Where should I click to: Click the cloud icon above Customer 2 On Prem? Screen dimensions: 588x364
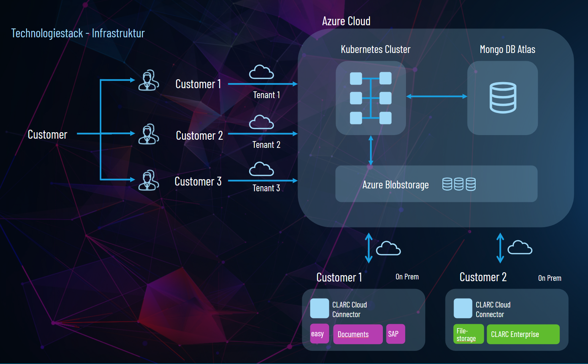point(520,247)
